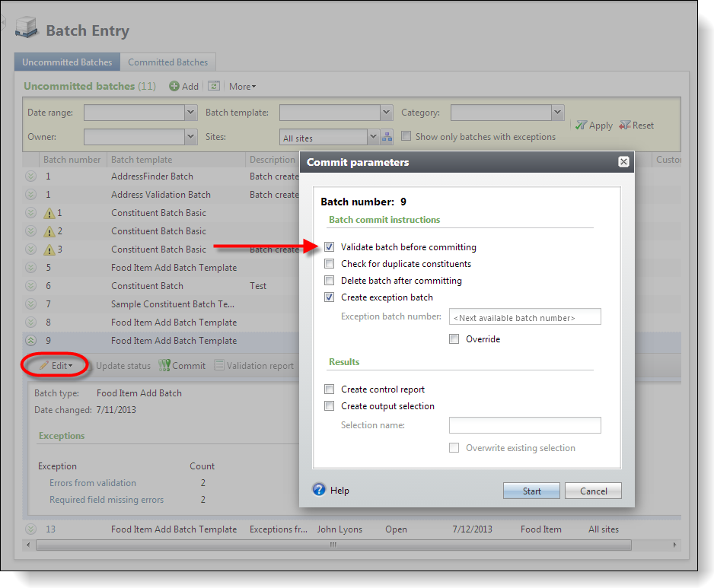Sort by Batch template column header

[x=142, y=160]
